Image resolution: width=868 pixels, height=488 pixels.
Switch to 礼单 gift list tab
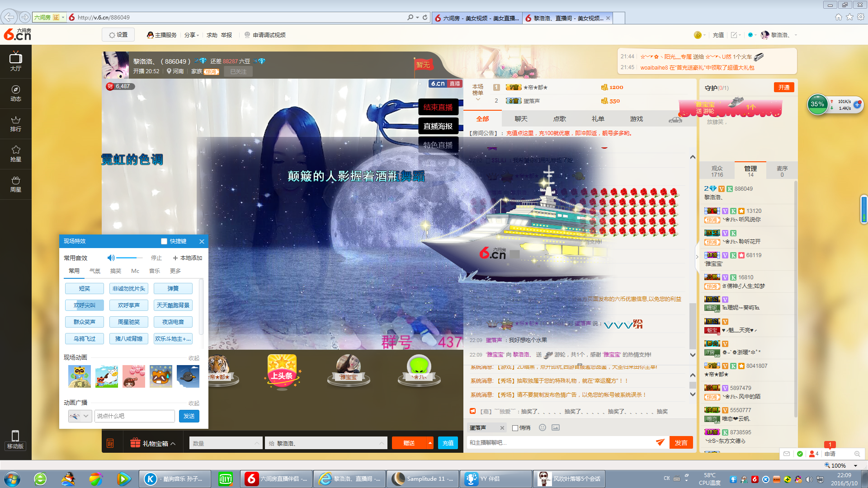(x=598, y=119)
